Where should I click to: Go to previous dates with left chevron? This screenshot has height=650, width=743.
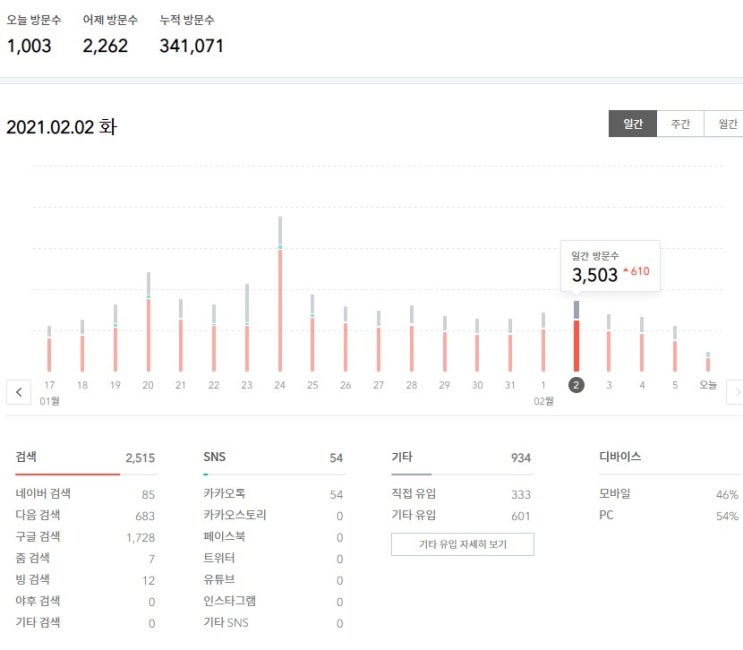click(19, 392)
